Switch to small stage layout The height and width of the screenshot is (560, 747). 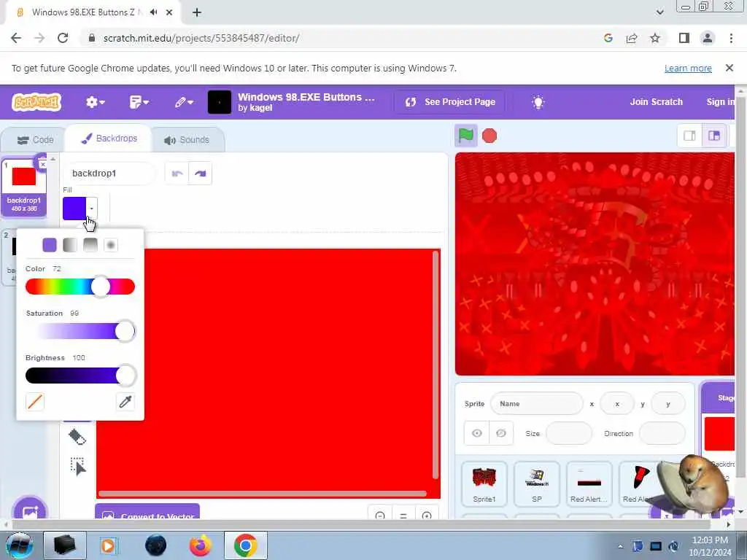[689, 136]
